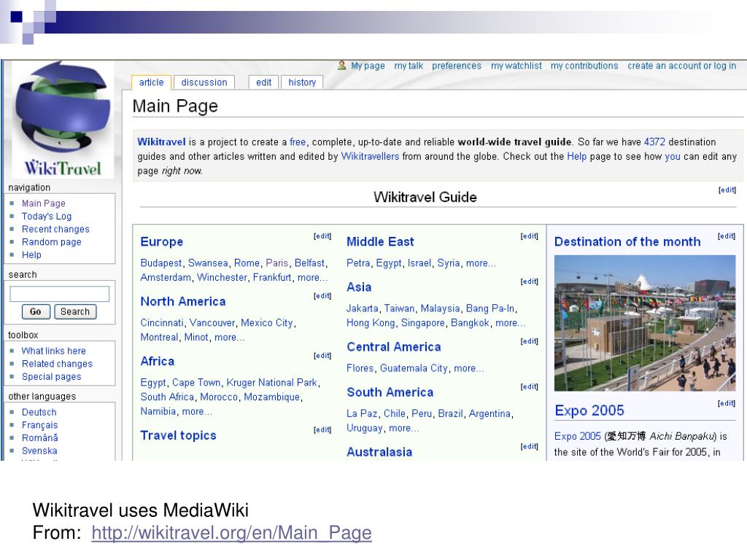The width and height of the screenshot is (747, 560).
Task: Open the bold Wikitravel intro link
Action: [161, 142]
